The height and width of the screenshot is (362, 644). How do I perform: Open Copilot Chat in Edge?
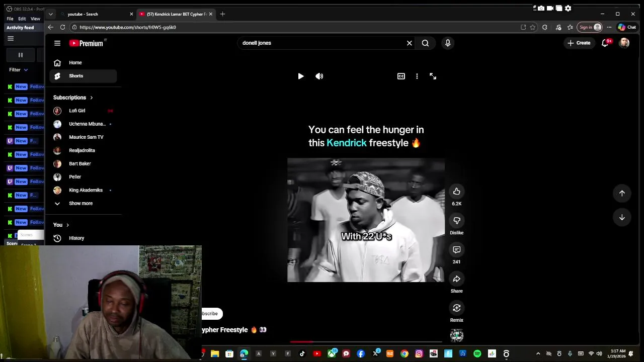(x=627, y=27)
